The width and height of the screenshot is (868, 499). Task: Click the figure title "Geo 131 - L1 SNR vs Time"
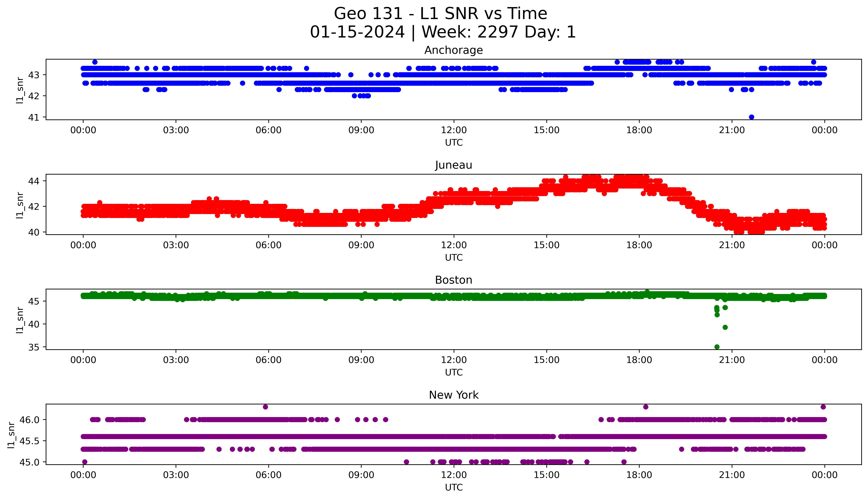(440, 14)
